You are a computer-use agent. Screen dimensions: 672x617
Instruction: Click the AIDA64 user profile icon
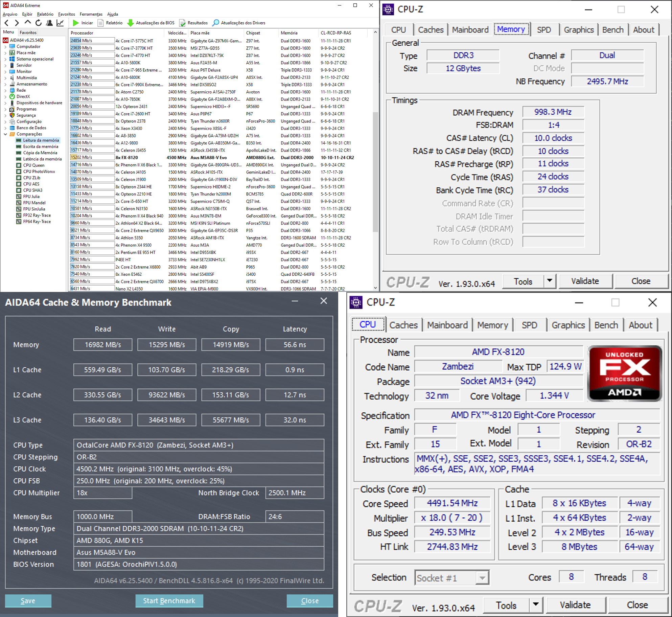point(49,23)
